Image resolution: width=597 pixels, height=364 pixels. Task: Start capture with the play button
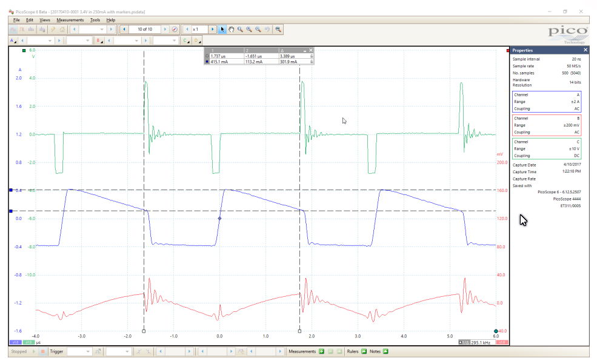(x=34, y=351)
